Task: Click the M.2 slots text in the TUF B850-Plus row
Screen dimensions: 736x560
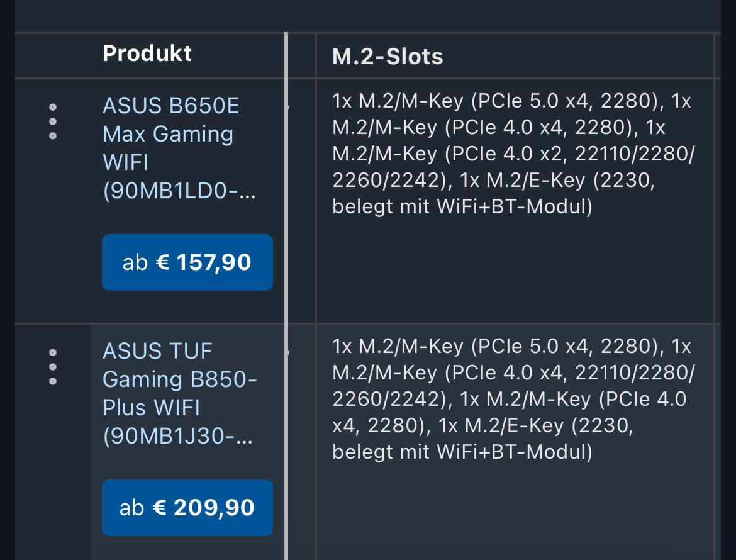Action: click(x=513, y=400)
